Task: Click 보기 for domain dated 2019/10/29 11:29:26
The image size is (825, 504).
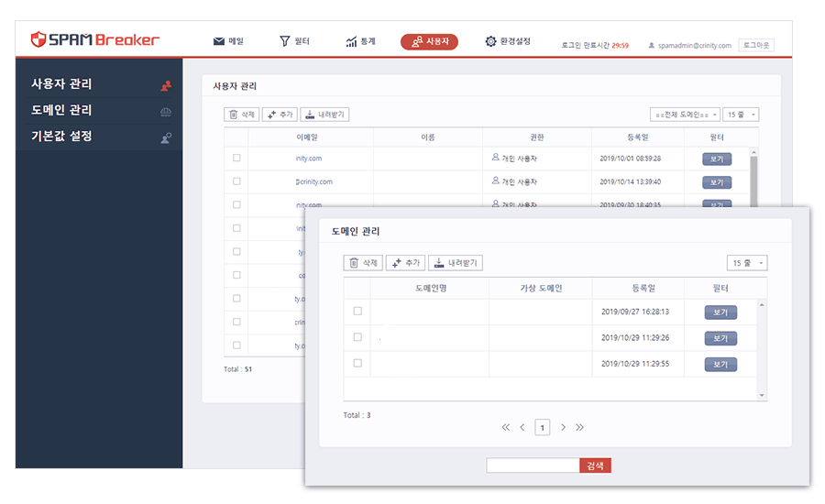Action: pyautogui.click(x=720, y=338)
